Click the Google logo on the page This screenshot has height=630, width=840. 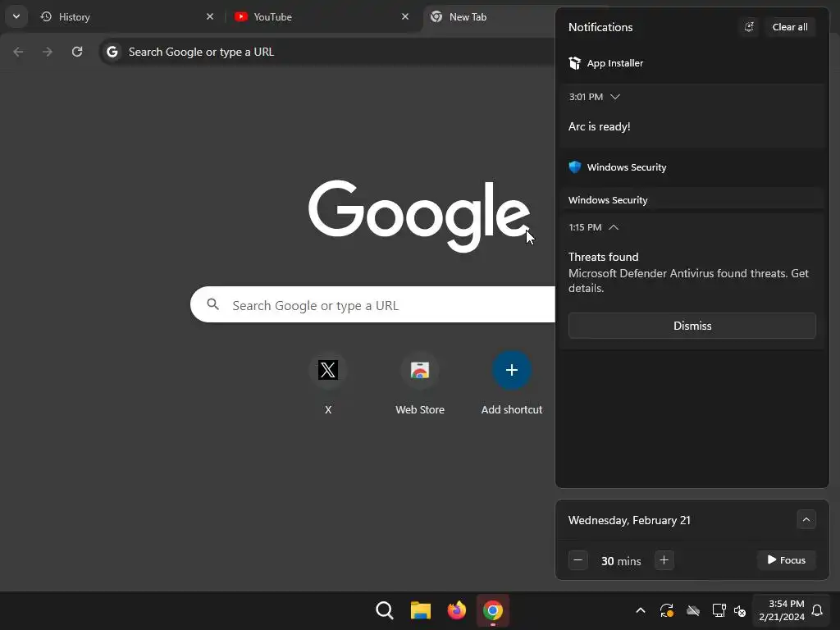point(419,216)
